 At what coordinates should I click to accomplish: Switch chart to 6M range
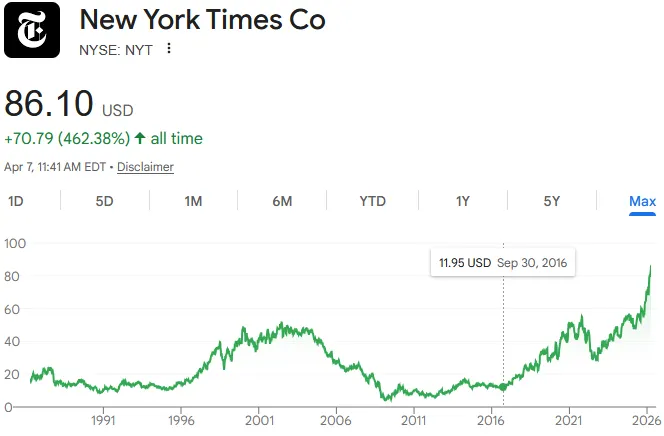coord(282,201)
